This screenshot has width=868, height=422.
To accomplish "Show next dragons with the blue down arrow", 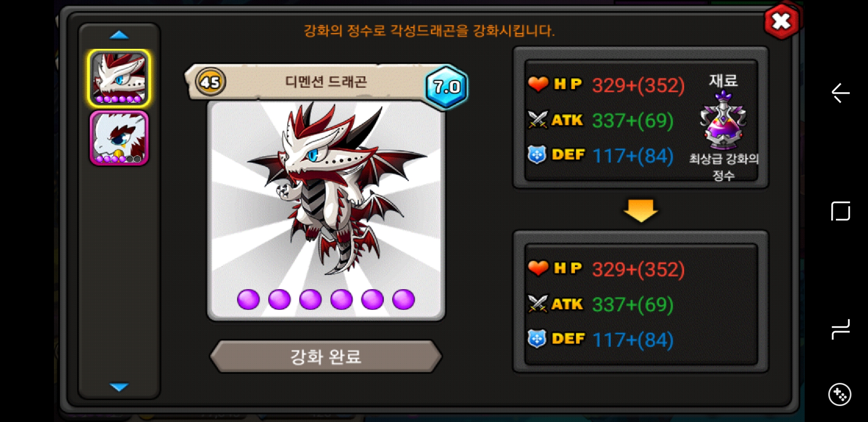I will [x=119, y=387].
